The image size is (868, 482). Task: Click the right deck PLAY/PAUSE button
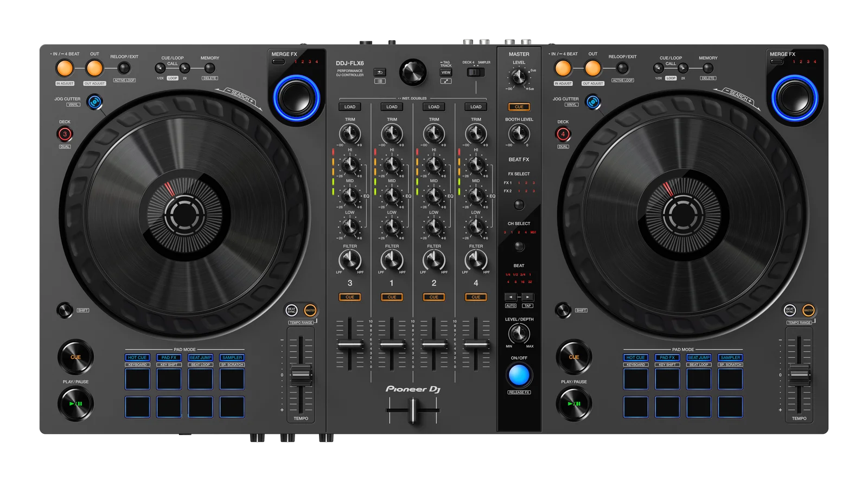point(574,404)
